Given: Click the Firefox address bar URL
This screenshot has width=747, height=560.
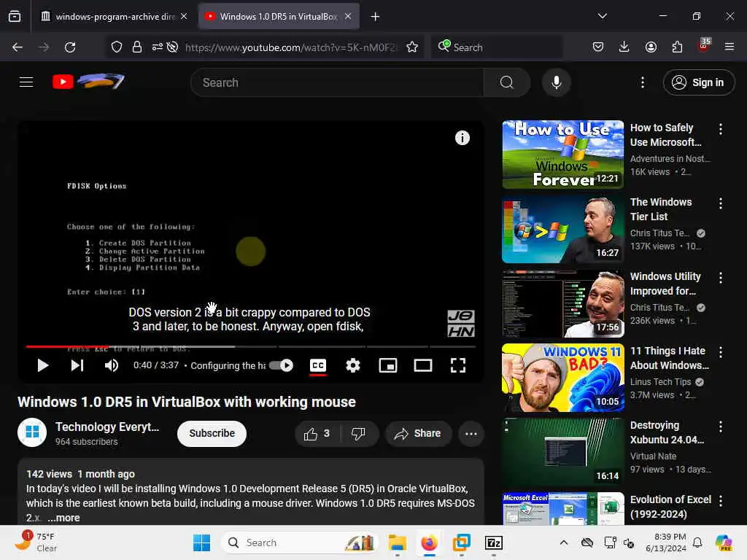Looking at the screenshot, I should point(290,47).
